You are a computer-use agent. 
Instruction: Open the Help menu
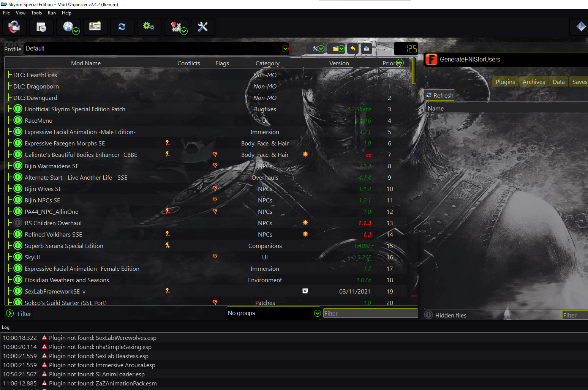coord(66,13)
